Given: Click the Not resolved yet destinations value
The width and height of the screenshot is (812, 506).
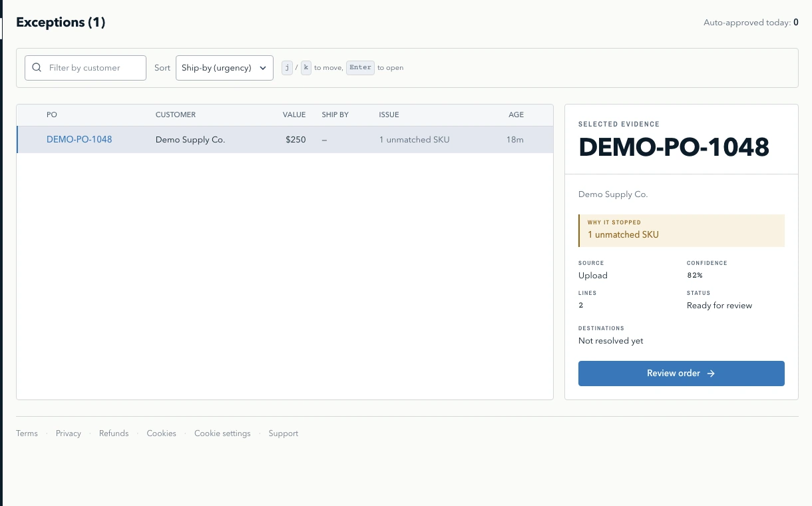Looking at the screenshot, I should coord(611,341).
